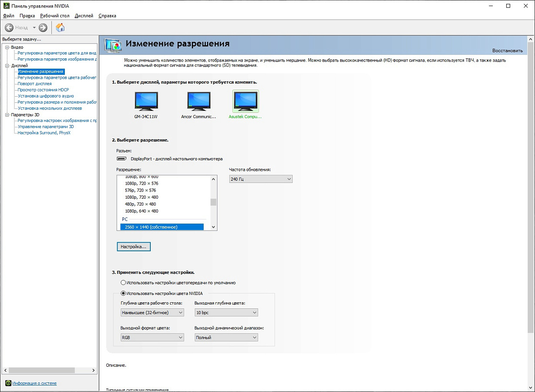Open the 'Справка' menu
The width and height of the screenshot is (535, 392).
click(108, 16)
